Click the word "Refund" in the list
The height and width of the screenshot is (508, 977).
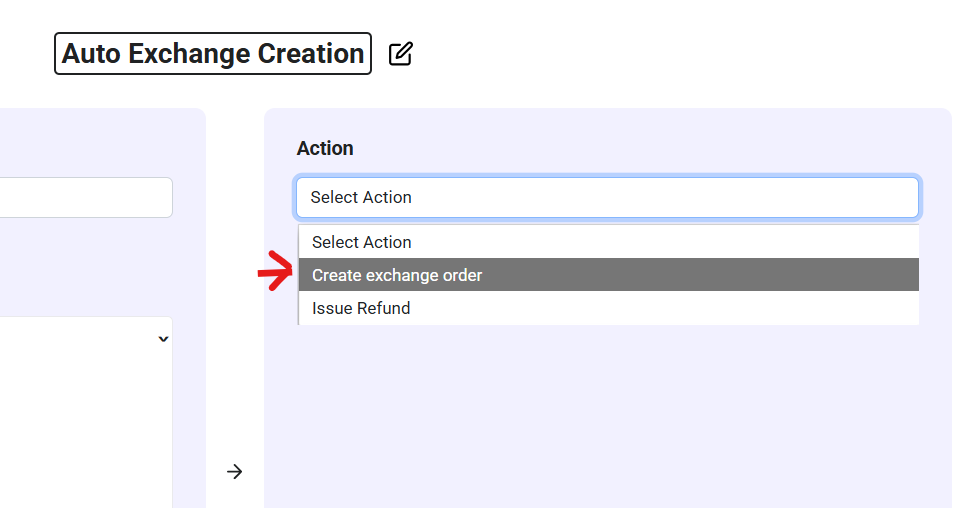pos(385,308)
